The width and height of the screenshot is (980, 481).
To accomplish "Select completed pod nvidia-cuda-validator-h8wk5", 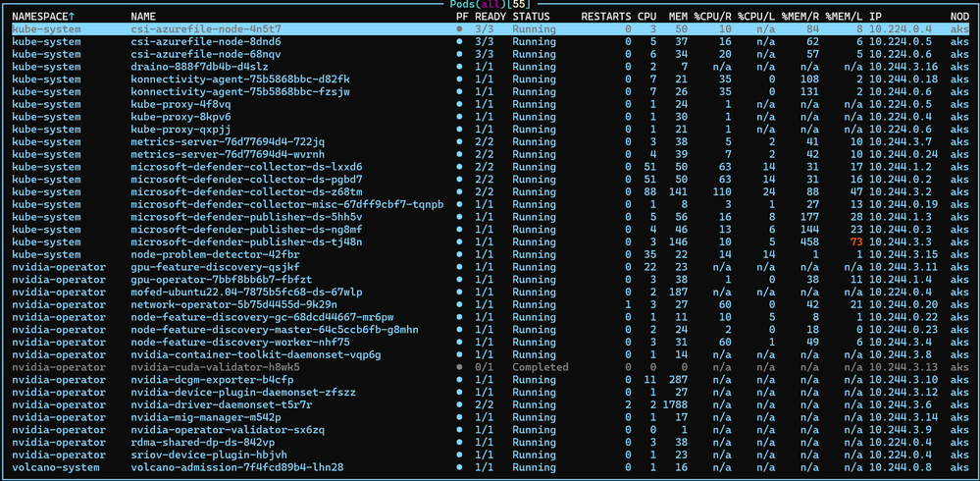I will [x=490, y=366].
